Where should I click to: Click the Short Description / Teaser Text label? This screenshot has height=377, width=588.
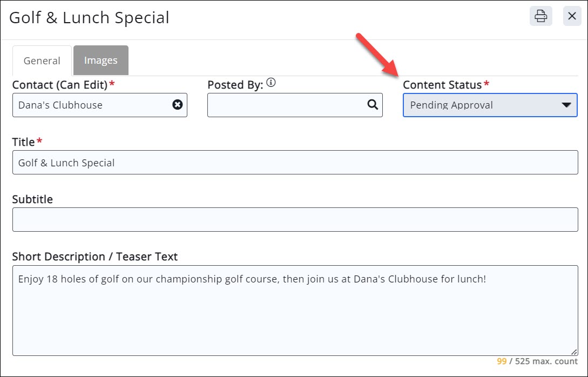[x=94, y=257]
